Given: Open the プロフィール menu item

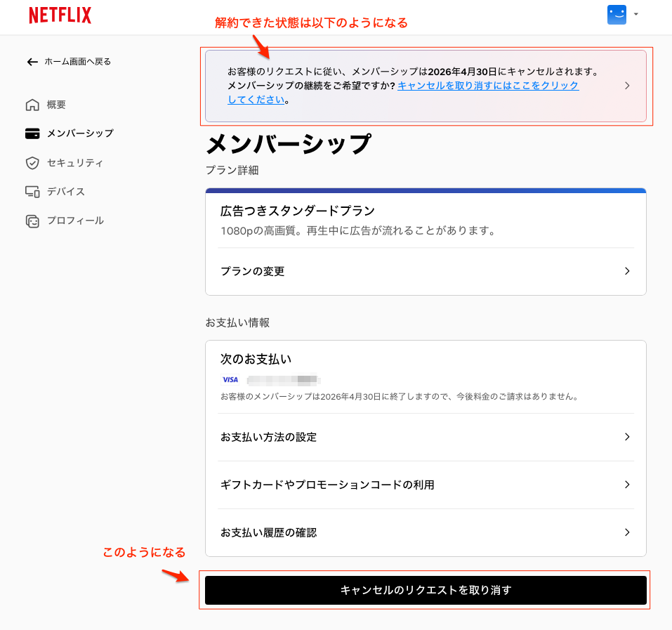Looking at the screenshot, I should tap(74, 221).
